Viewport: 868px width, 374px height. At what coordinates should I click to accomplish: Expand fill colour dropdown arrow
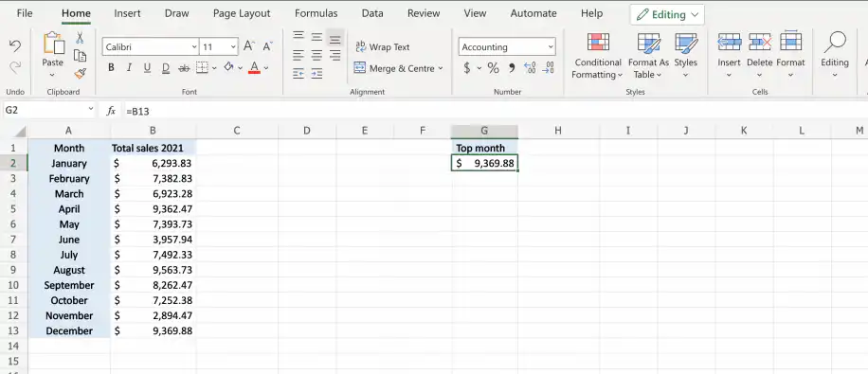pos(241,68)
